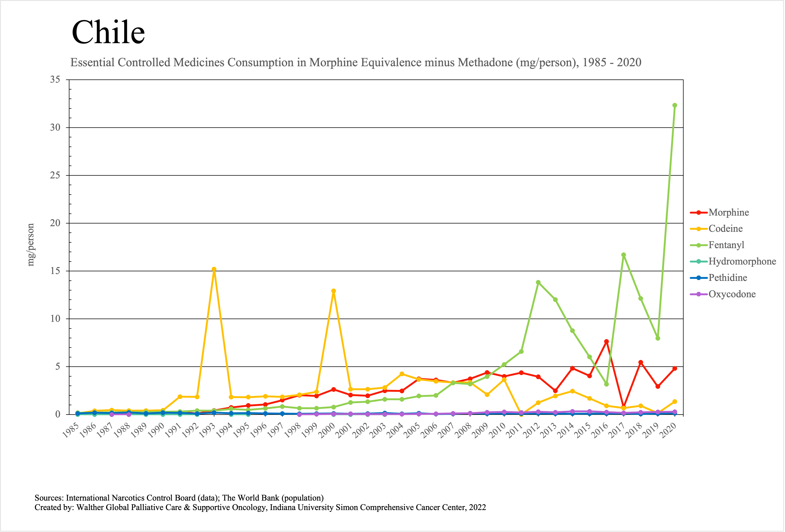The width and height of the screenshot is (785, 532).
Task: Click the Morphine 2016 peak data point
Action: point(606,342)
